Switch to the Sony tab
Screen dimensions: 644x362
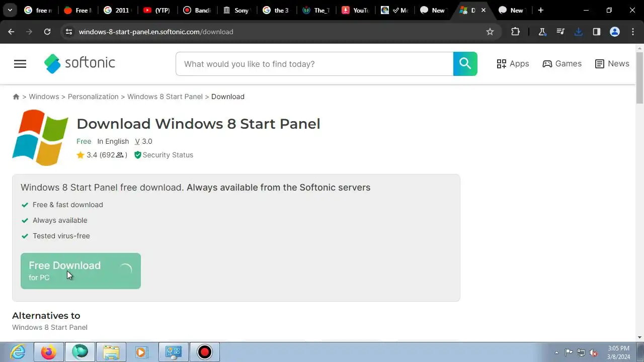pyautogui.click(x=236, y=10)
